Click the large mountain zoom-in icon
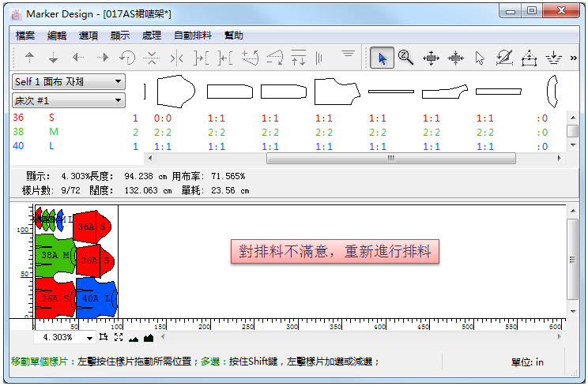588x386 pixels. (149, 337)
